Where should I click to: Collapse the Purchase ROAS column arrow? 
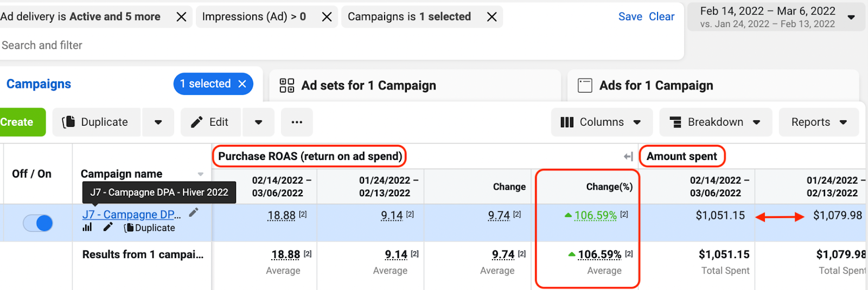(628, 157)
